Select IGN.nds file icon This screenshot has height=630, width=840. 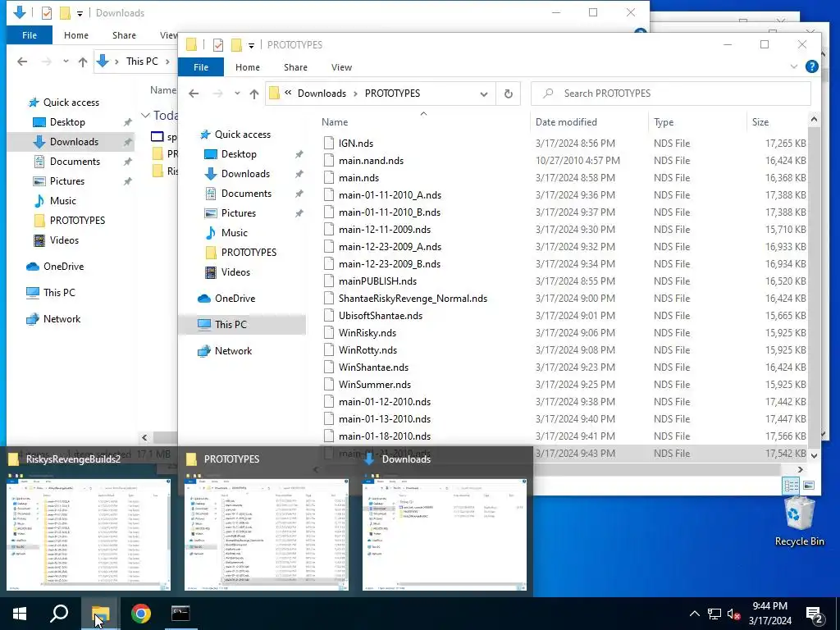(x=329, y=143)
